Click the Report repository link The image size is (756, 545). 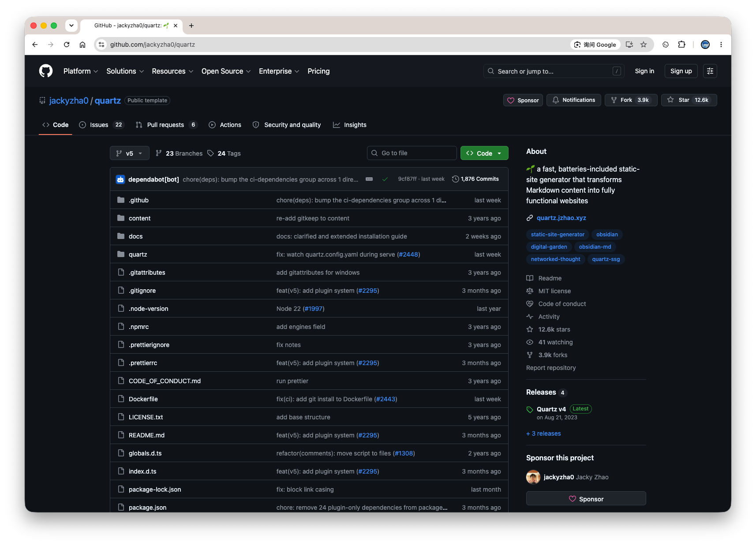(551, 368)
